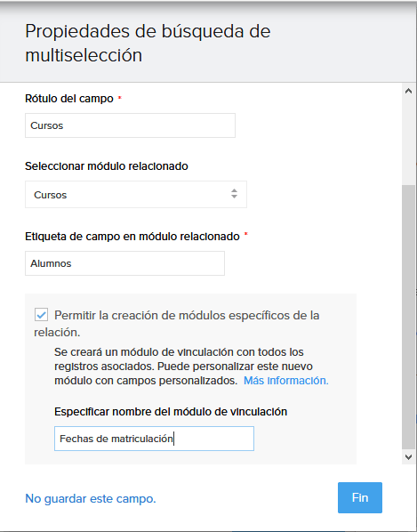Click the 'Rótulo del campo' label
The image size is (417, 532).
[x=69, y=99]
